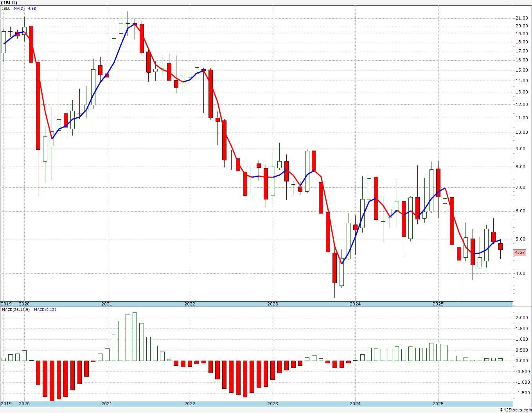Click the 18.00 price axis label

(x=521, y=42)
